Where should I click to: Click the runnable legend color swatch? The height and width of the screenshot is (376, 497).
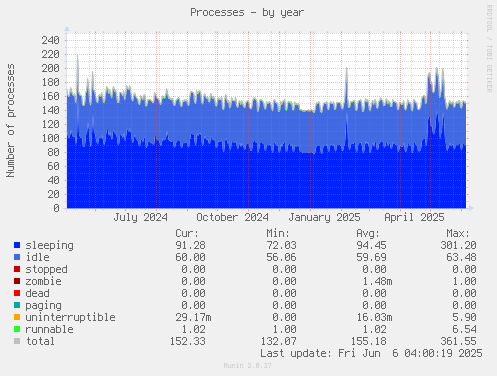click(17, 329)
